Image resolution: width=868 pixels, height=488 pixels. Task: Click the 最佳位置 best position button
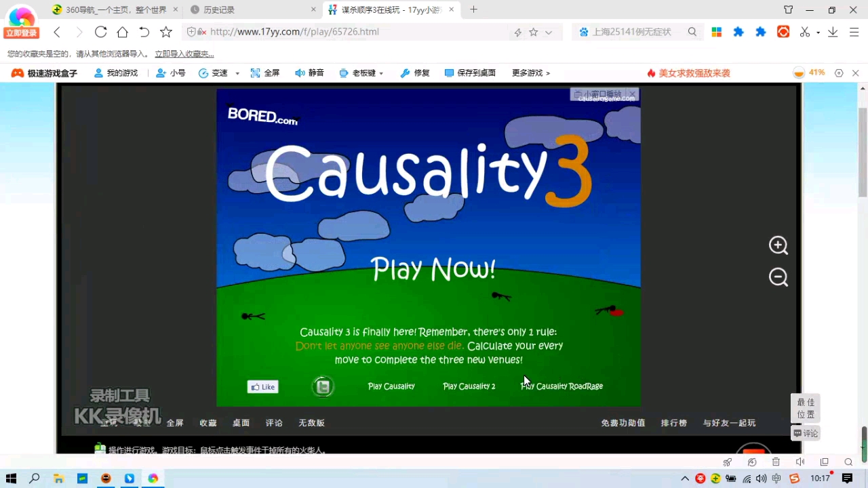[x=806, y=409]
